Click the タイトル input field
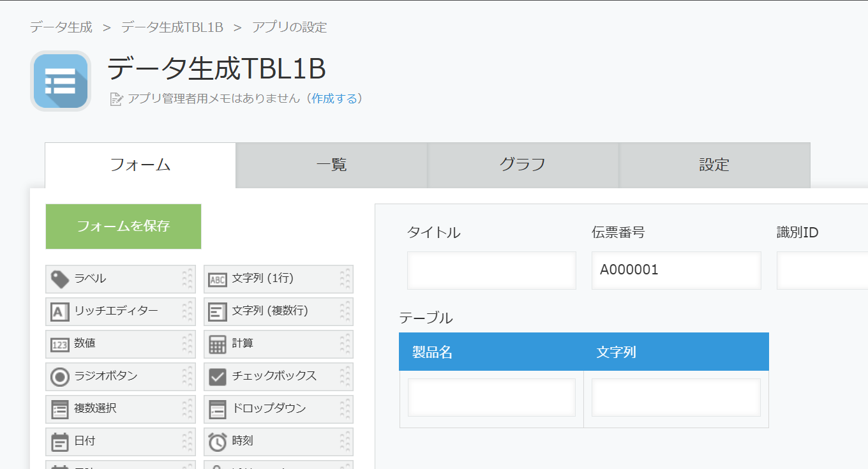The width and height of the screenshot is (868, 469). pos(491,271)
